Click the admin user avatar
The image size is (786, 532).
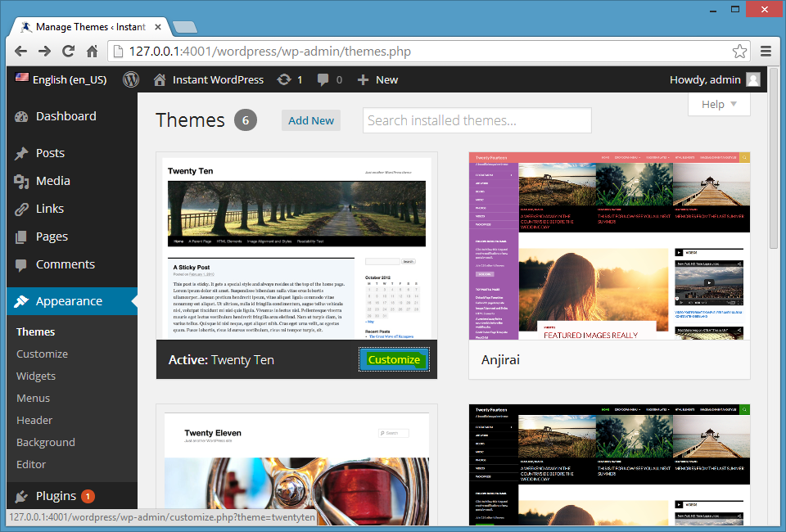[752, 79]
